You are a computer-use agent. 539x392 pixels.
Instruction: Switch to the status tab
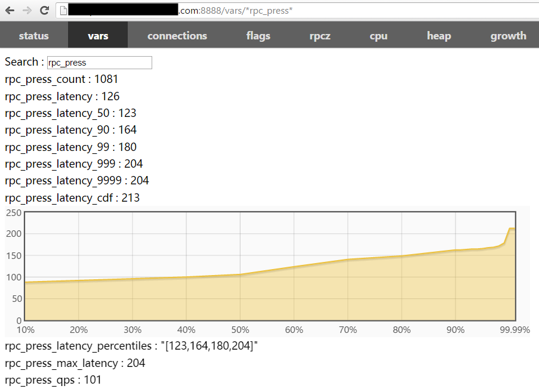(x=33, y=36)
